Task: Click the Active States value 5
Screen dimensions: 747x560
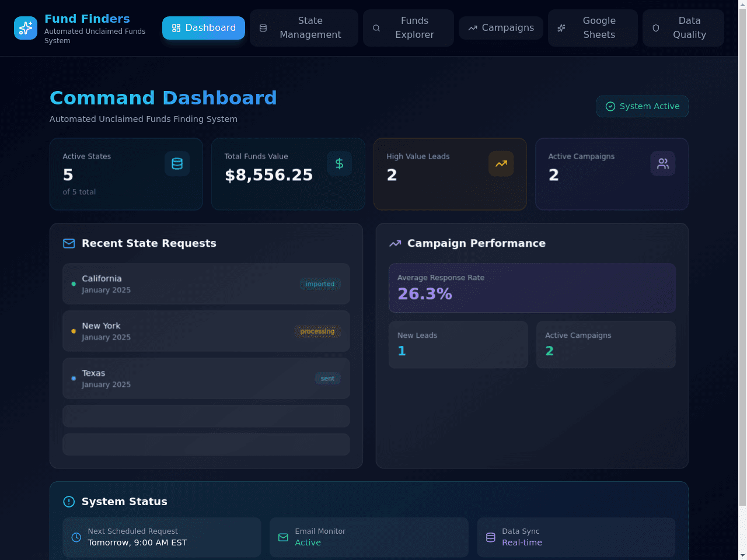Action: tap(68, 175)
